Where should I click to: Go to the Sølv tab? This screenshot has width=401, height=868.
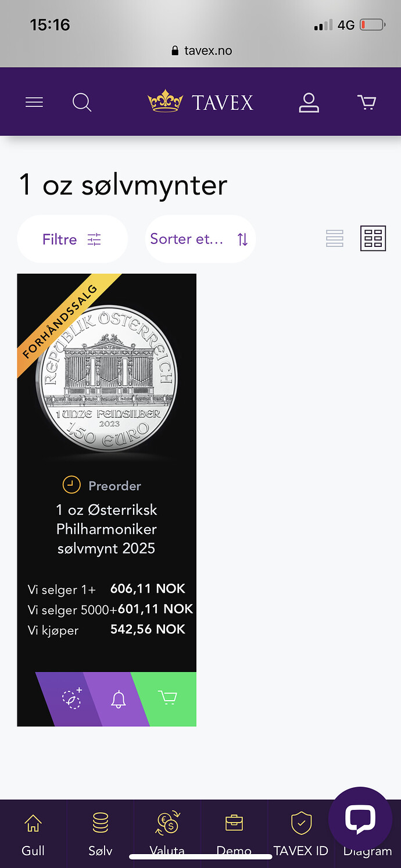101,834
